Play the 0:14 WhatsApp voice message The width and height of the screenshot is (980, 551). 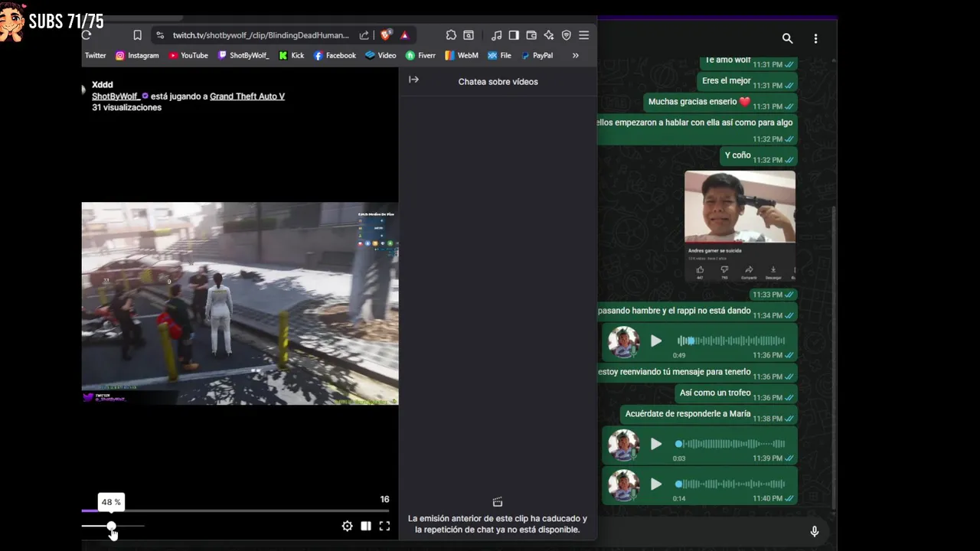pyautogui.click(x=656, y=484)
